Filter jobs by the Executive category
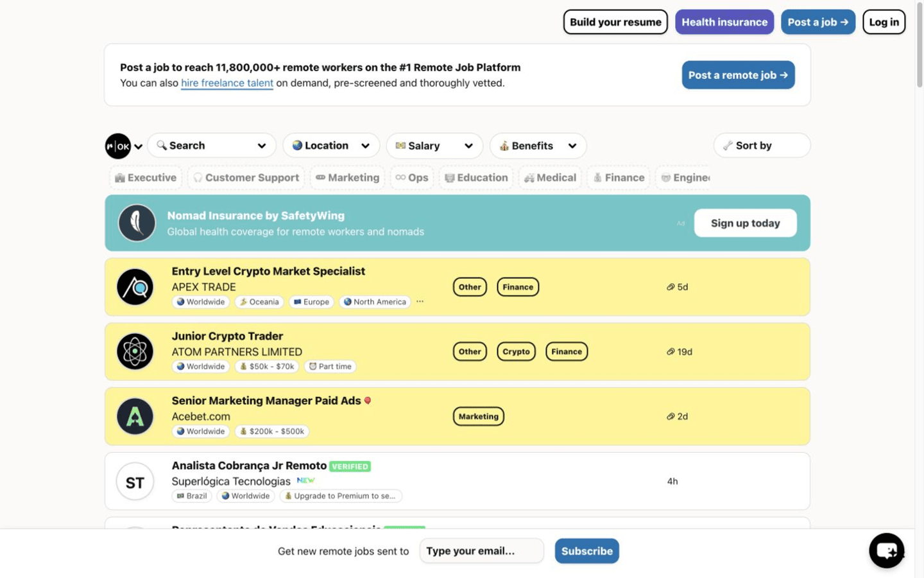924x578 pixels. pyautogui.click(x=146, y=178)
